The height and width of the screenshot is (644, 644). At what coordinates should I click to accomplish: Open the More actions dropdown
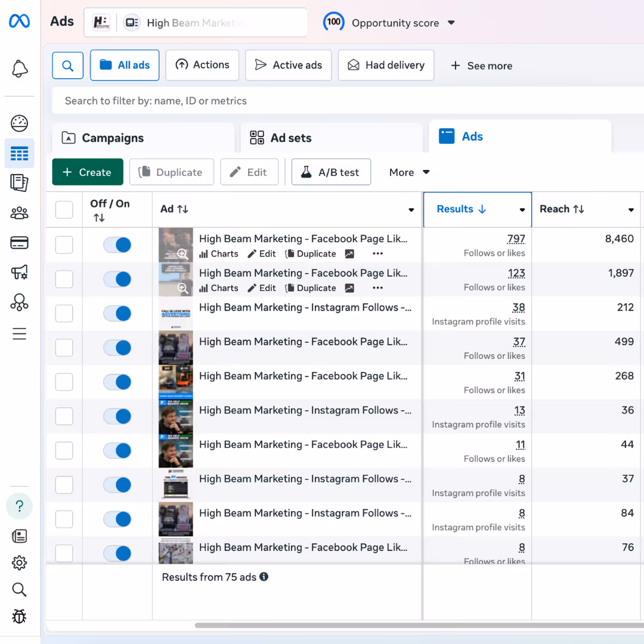coord(409,172)
